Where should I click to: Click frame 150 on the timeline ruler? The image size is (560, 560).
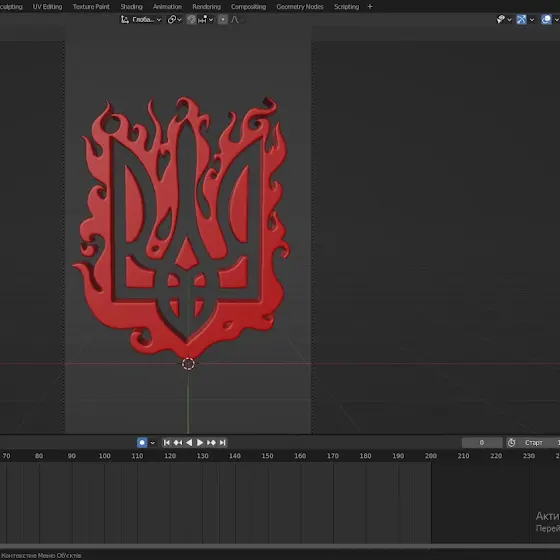pos(268,456)
